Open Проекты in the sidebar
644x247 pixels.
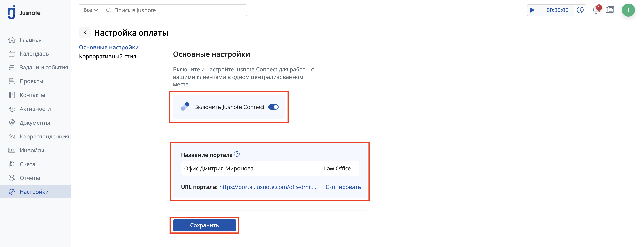point(35,81)
